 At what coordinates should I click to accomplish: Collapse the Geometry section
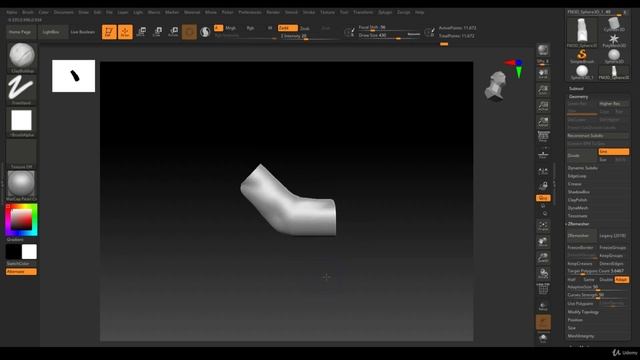click(578, 97)
